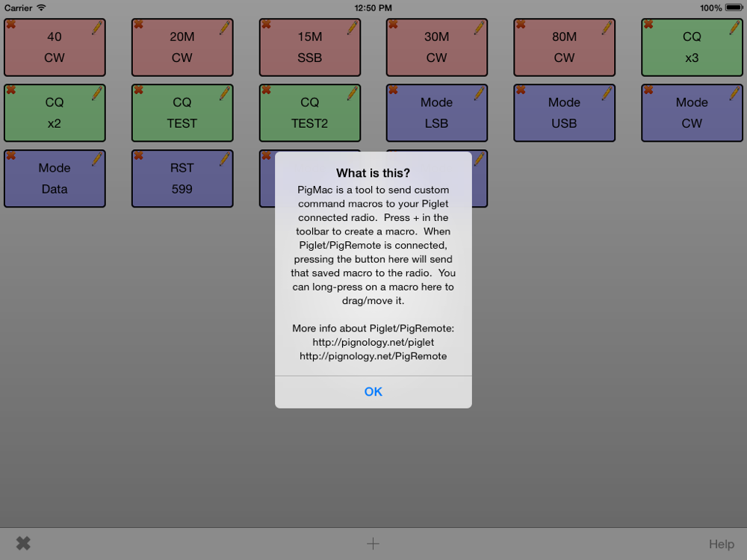The image size is (747, 560).
Task: Tap the Mode LSB macro button
Action: 437,113
